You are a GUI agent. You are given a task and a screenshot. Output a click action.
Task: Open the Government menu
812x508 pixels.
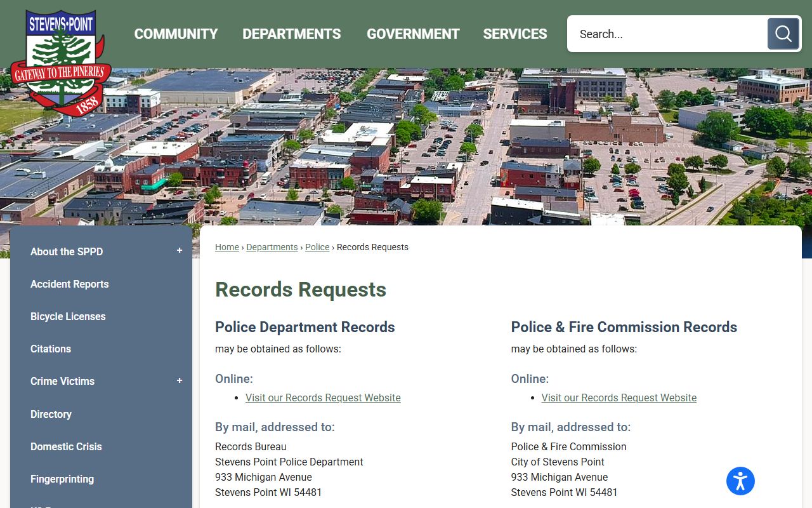tap(413, 34)
